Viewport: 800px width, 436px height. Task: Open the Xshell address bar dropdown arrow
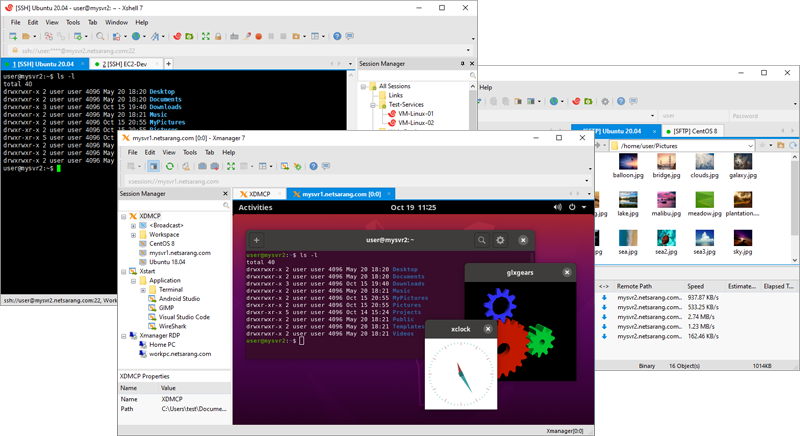(468, 50)
